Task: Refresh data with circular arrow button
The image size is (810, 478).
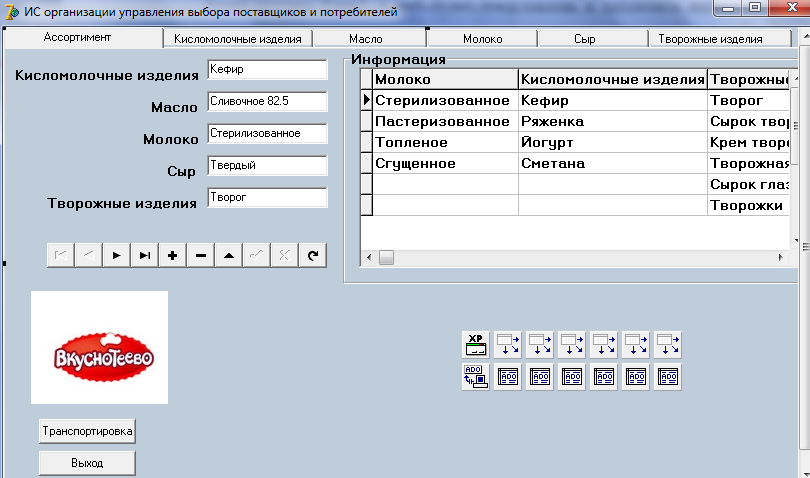Action: [x=313, y=255]
